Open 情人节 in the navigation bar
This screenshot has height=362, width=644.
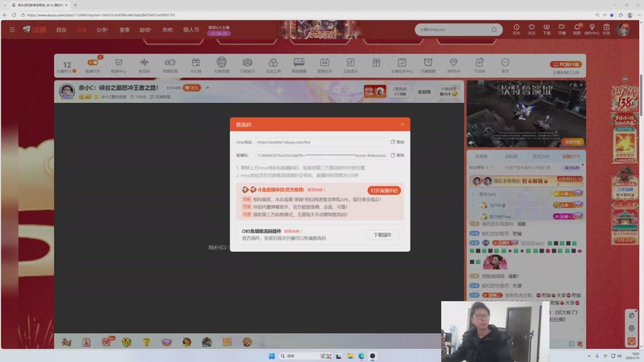click(x=191, y=30)
